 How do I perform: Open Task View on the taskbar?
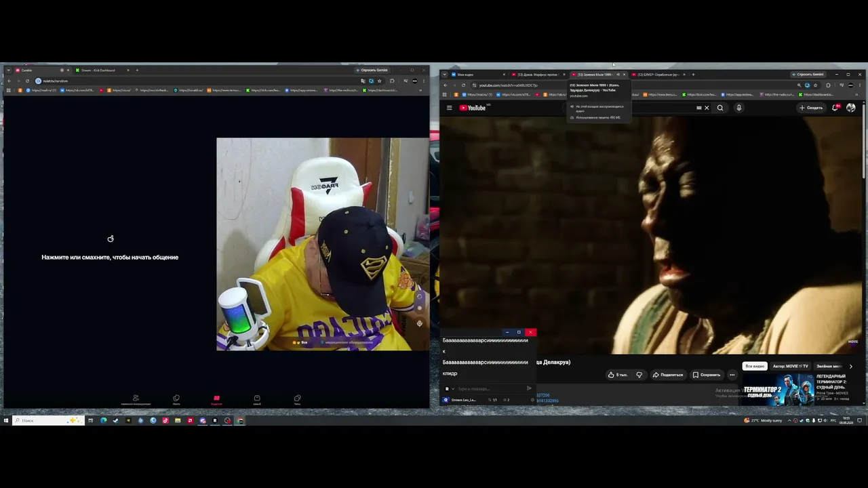tap(91, 421)
